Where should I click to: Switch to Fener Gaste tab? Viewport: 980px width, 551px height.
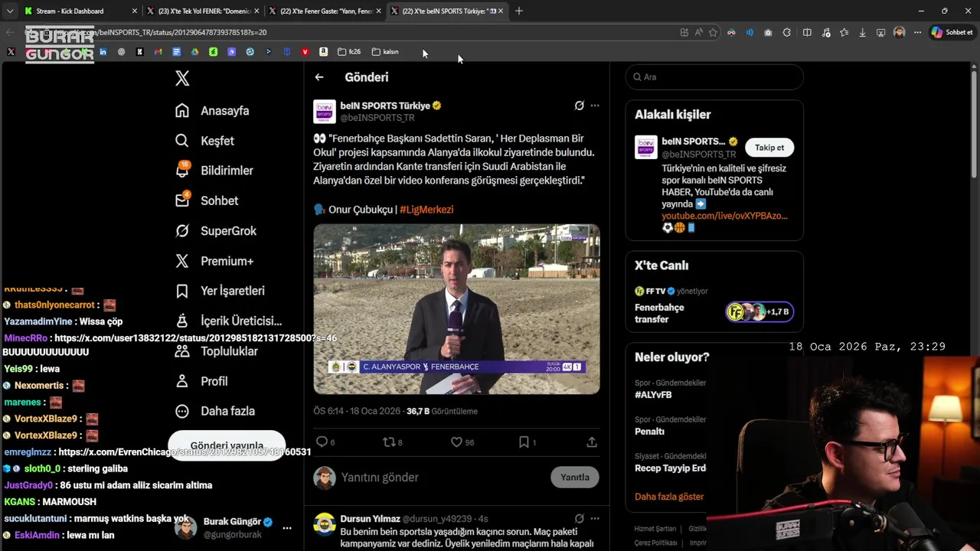[324, 11]
